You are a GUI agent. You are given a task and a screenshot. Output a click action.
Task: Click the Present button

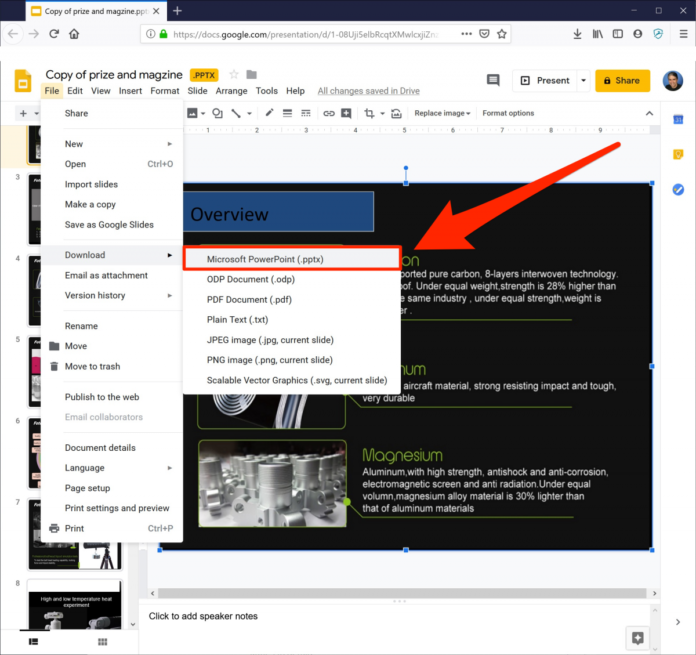click(545, 80)
